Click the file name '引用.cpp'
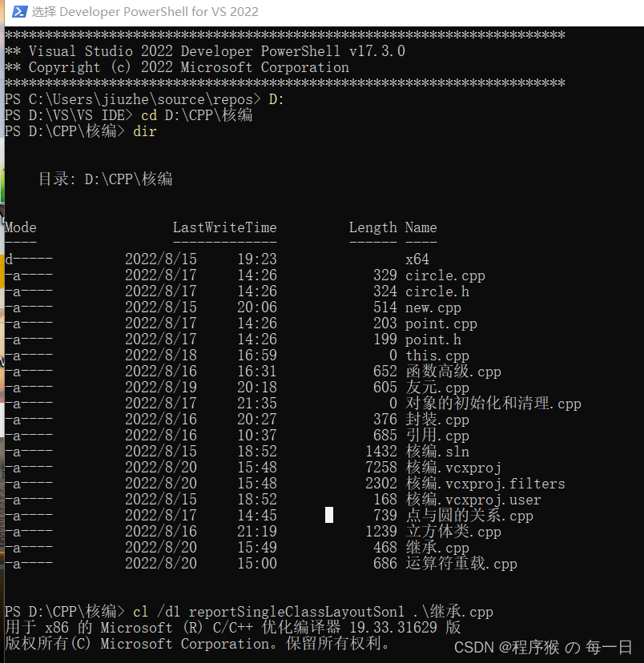The image size is (644, 663). 437,436
